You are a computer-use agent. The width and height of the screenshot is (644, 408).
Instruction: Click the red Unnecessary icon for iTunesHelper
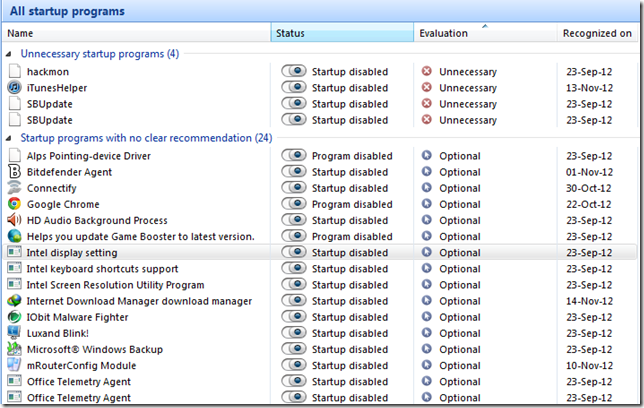[x=427, y=87]
